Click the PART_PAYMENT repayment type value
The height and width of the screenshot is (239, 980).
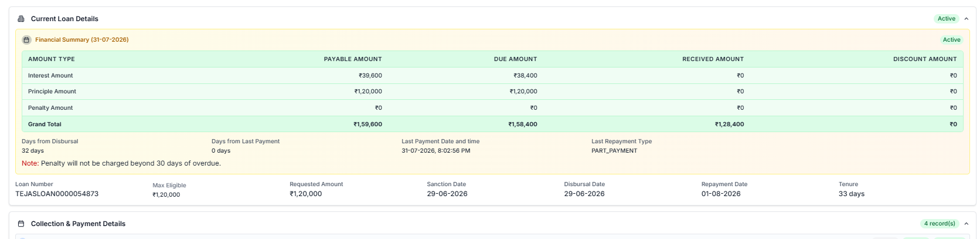(614, 151)
